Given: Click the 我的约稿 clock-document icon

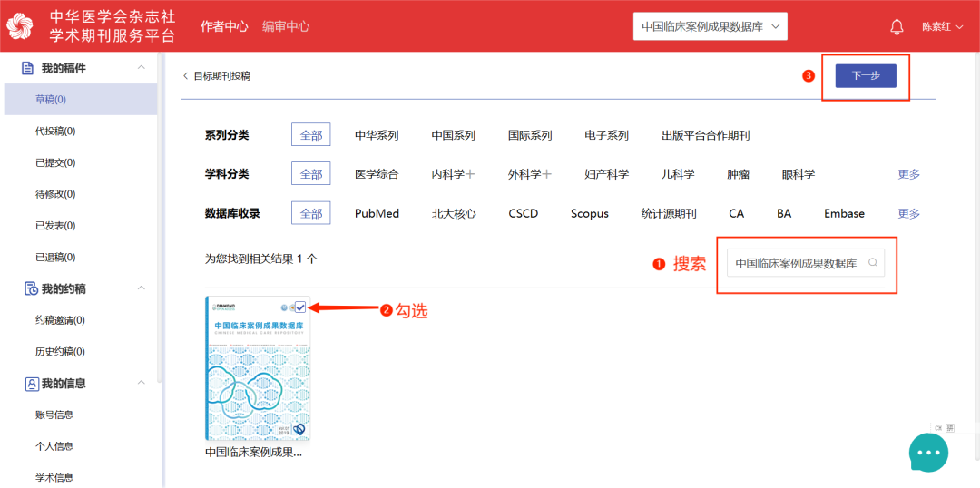Looking at the screenshot, I should 31,288.
